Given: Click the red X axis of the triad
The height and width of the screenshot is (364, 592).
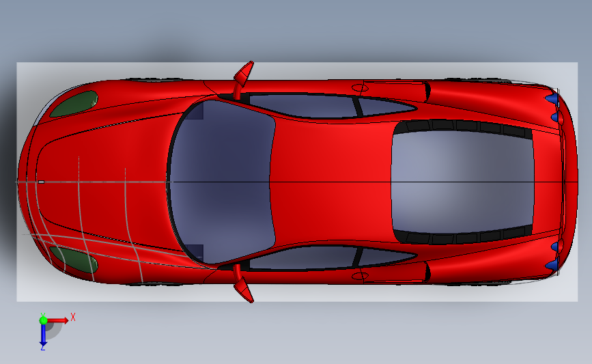Looking at the screenshot, I should 59,320.
